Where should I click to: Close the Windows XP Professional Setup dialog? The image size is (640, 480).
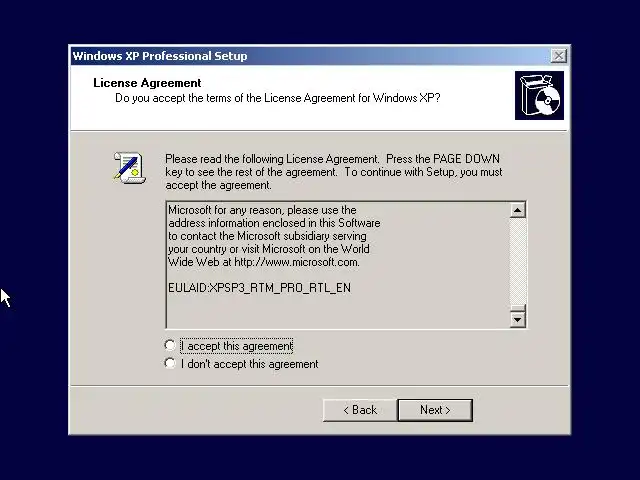pos(558,56)
